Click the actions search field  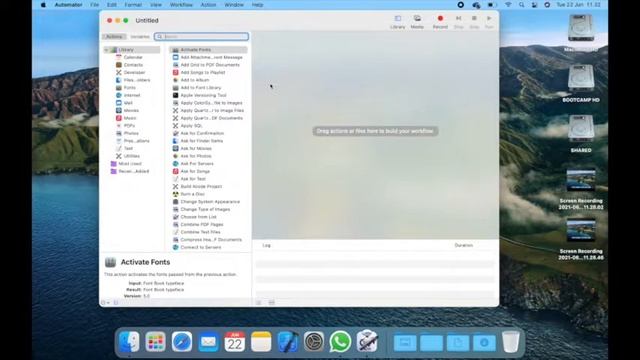pyautogui.click(x=201, y=37)
